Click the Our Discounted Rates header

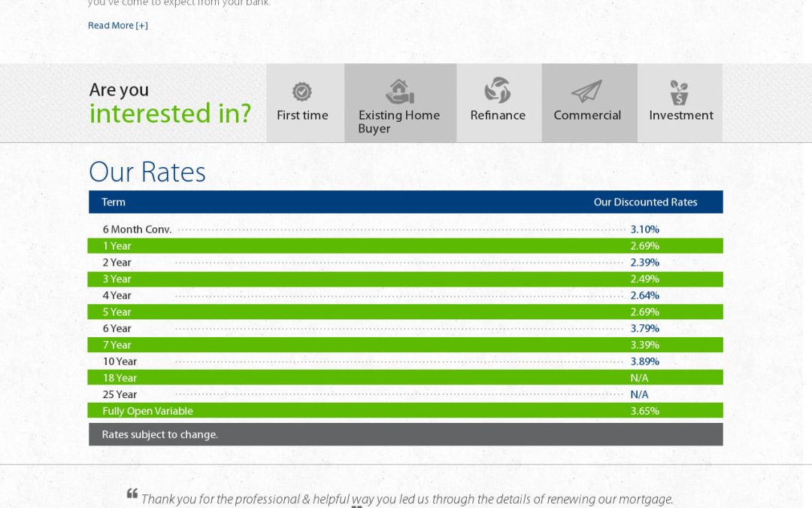point(645,202)
